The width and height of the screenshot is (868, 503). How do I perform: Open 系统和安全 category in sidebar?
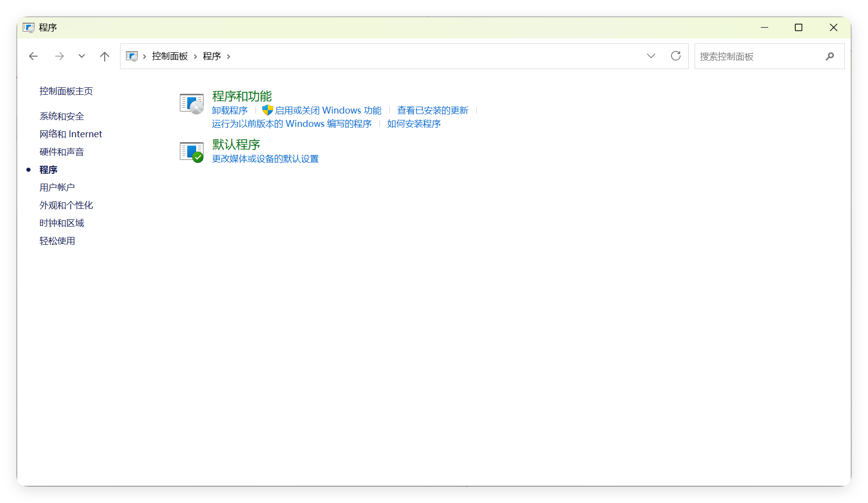pyautogui.click(x=62, y=116)
